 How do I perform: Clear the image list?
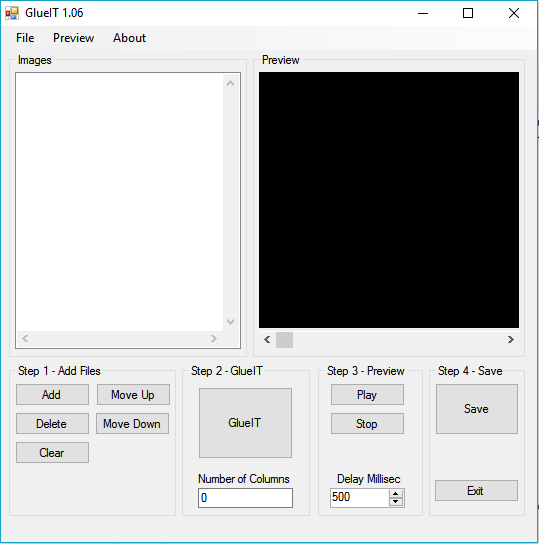[52, 452]
